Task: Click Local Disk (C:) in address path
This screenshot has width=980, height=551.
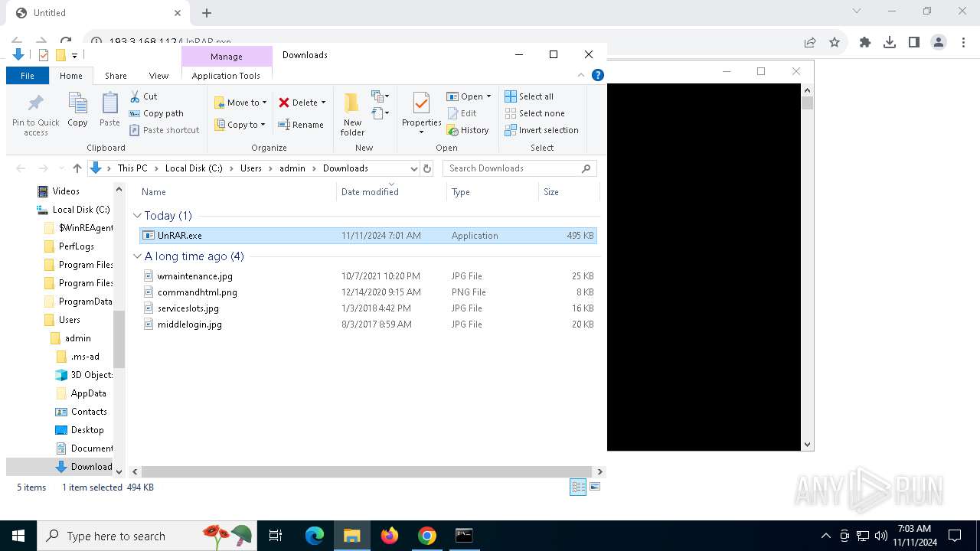Action: [194, 168]
